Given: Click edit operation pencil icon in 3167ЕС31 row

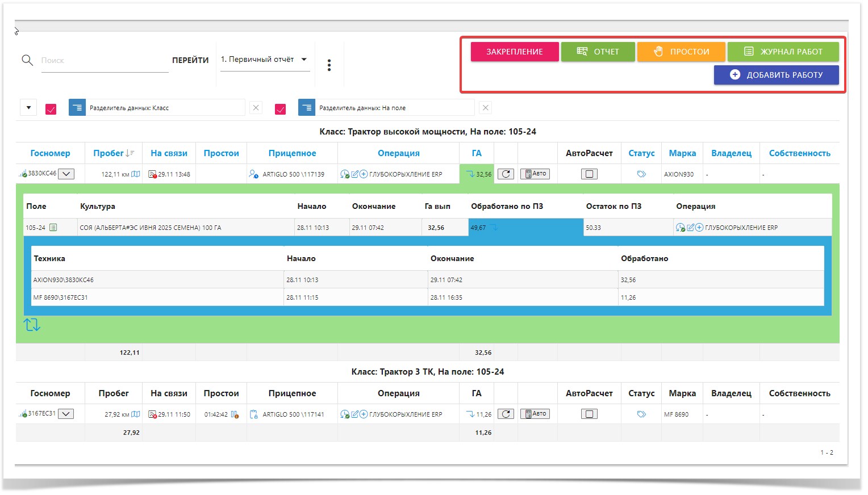Looking at the screenshot, I should [x=355, y=414].
